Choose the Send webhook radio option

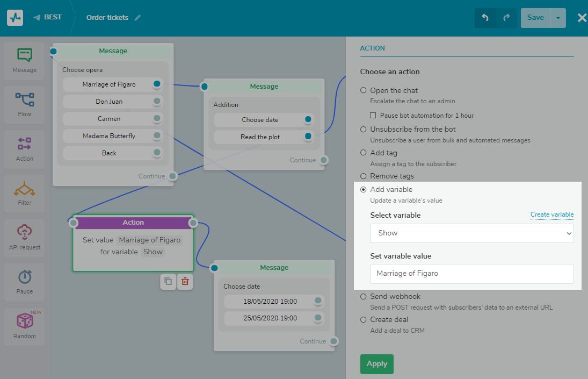click(x=364, y=296)
